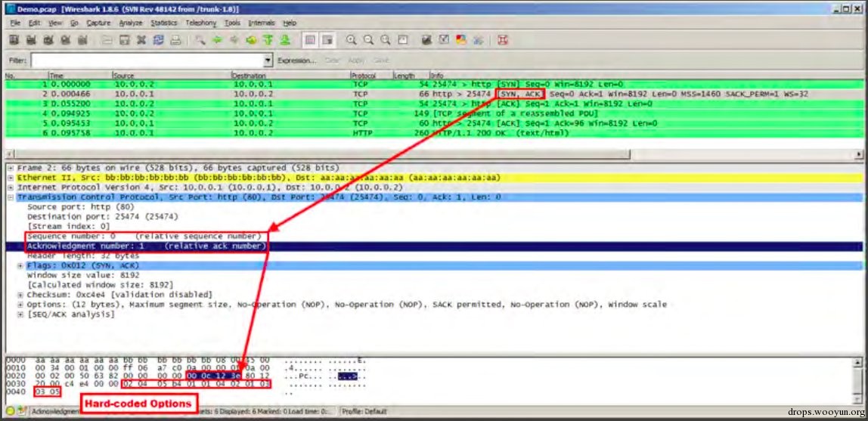Close this capture file icon
The width and height of the screenshot is (868, 421).
(141, 40)
